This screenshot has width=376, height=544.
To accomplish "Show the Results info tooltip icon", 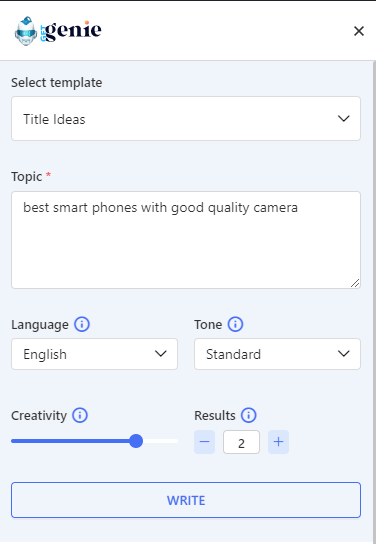I will click(248, 415).
